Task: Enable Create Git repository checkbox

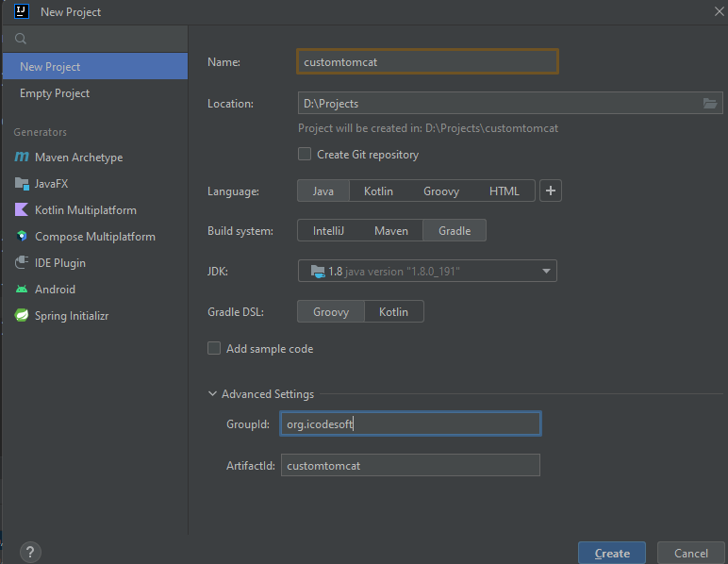Action: click(305, 154)
